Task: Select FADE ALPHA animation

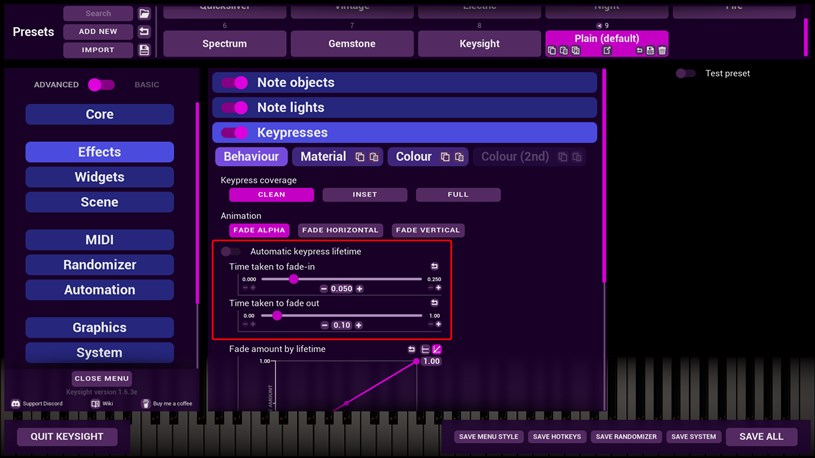Action: 259,230
